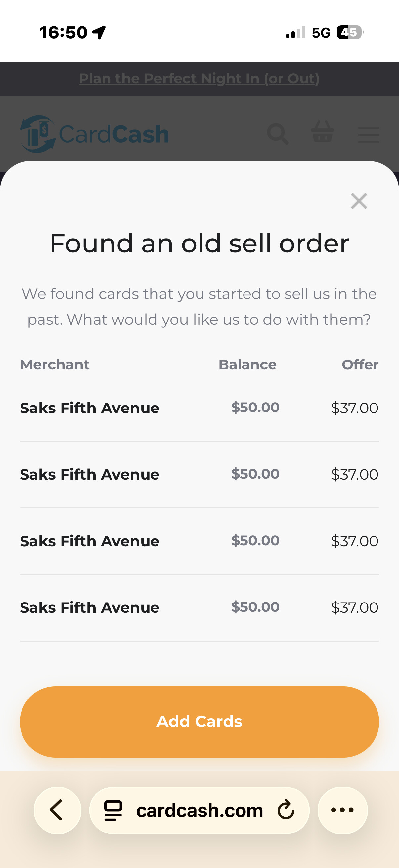Open the CardCash search icon
The height and width of the screenshot is (868, 399).
(x=278, y=134)
